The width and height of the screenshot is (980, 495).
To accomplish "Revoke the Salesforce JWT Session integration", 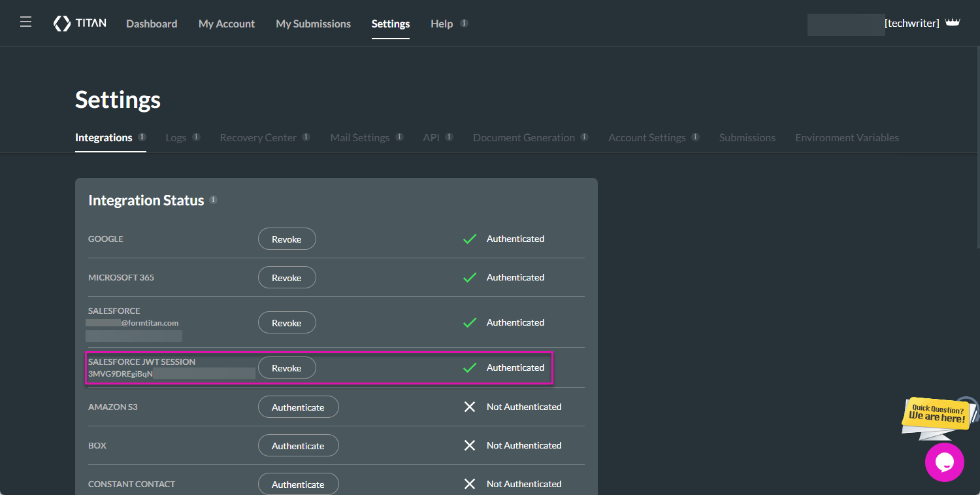I will click(287, 367).
